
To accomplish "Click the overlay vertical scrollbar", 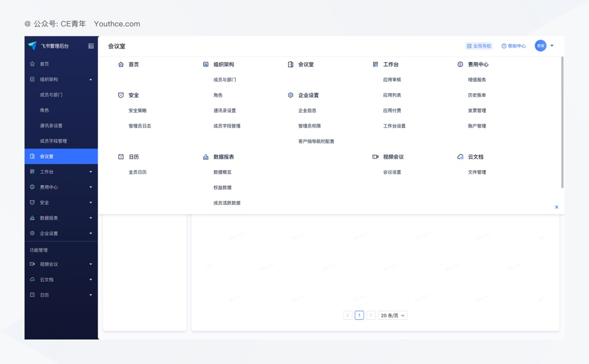I will 562,123.
